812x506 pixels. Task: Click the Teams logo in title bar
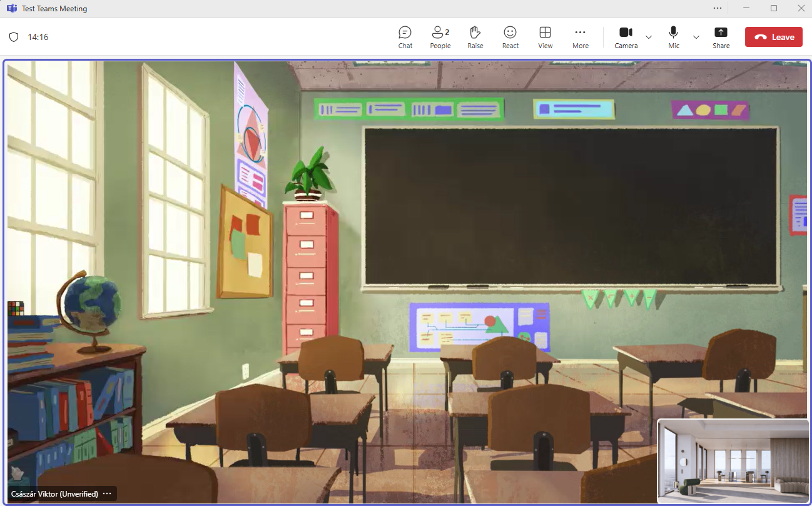[x=11, y=9]
